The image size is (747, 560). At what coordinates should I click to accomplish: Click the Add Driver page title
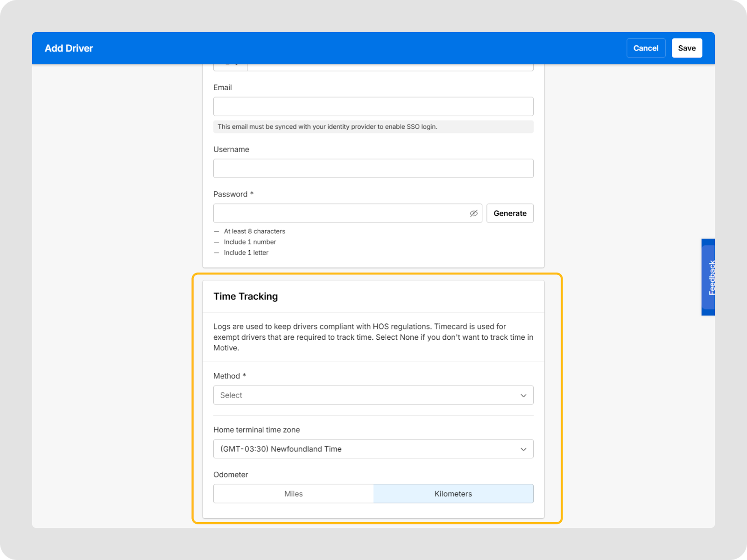(x=69, y=48)
